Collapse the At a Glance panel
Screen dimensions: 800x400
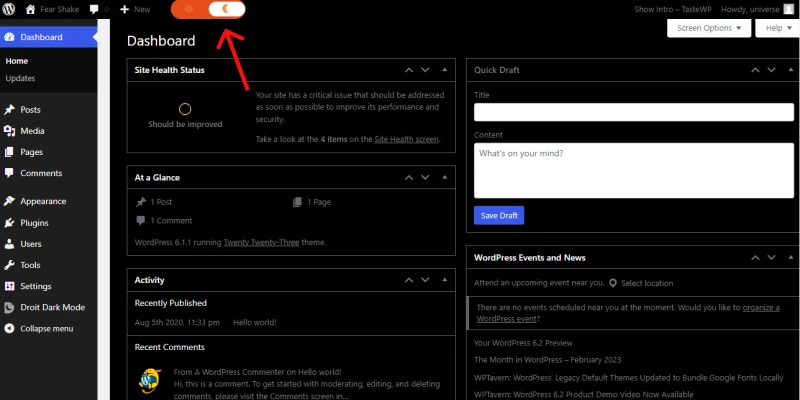(x=444, y=178)
